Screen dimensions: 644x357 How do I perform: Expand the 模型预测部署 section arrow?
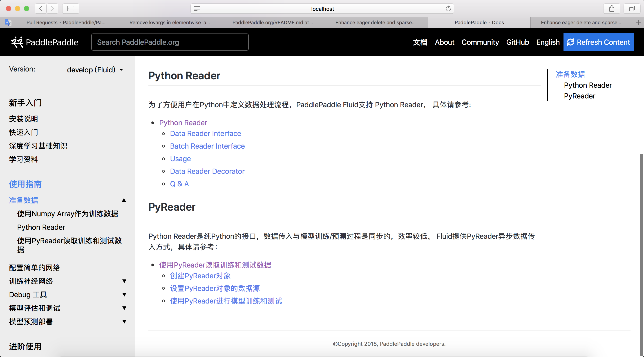pos(124,321)
